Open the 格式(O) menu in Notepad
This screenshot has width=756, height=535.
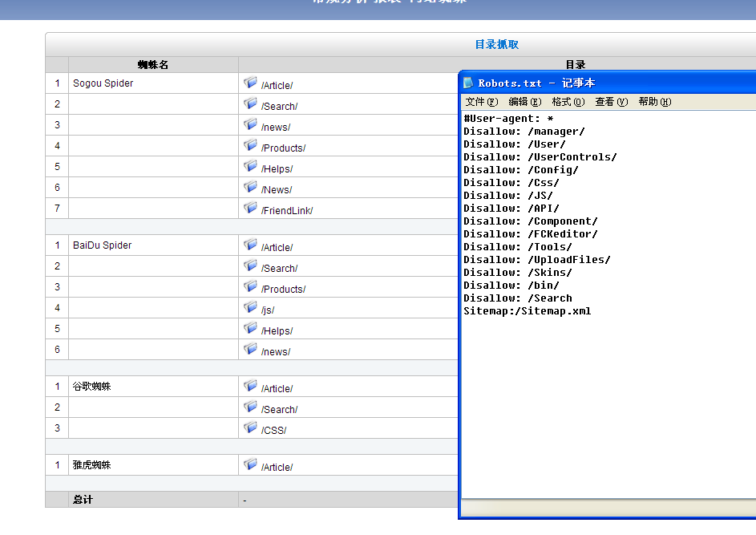[x=568, y=102]
